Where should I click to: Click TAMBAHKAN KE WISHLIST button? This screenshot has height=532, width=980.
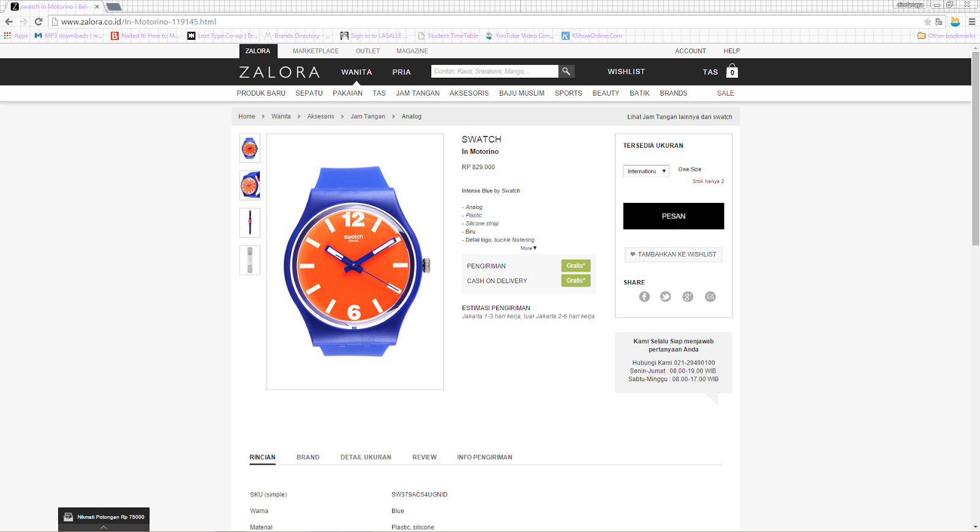(x=673, y=254)
